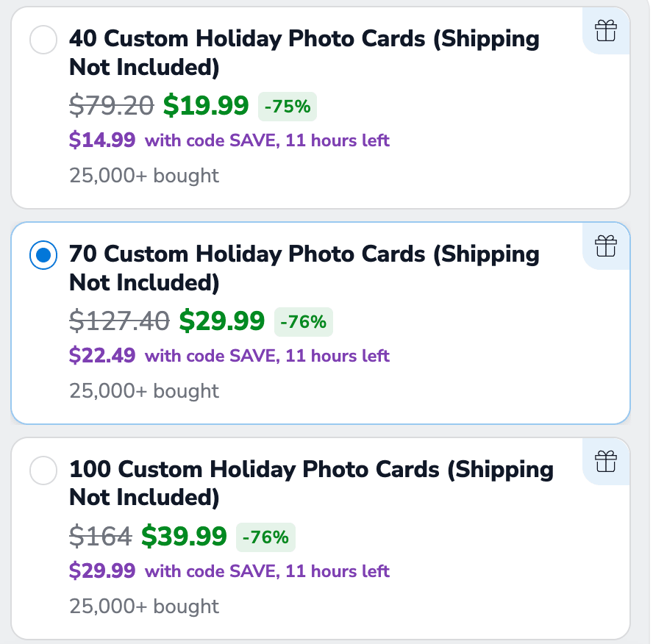The width and height of the screenshot is (653, 644).
Task: Click the -75% discount badge
Action: pos(288,107)
